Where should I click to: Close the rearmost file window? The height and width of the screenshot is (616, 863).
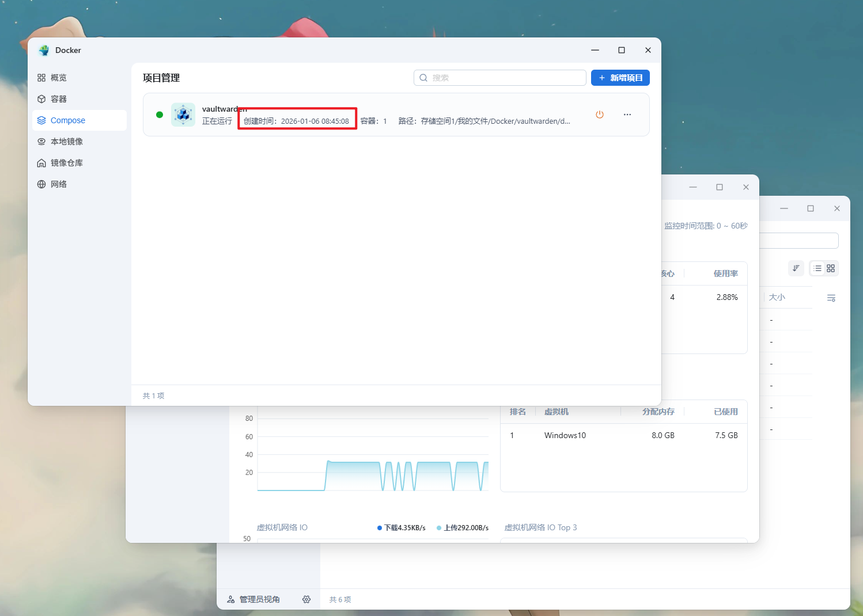(x=837, y=208)
